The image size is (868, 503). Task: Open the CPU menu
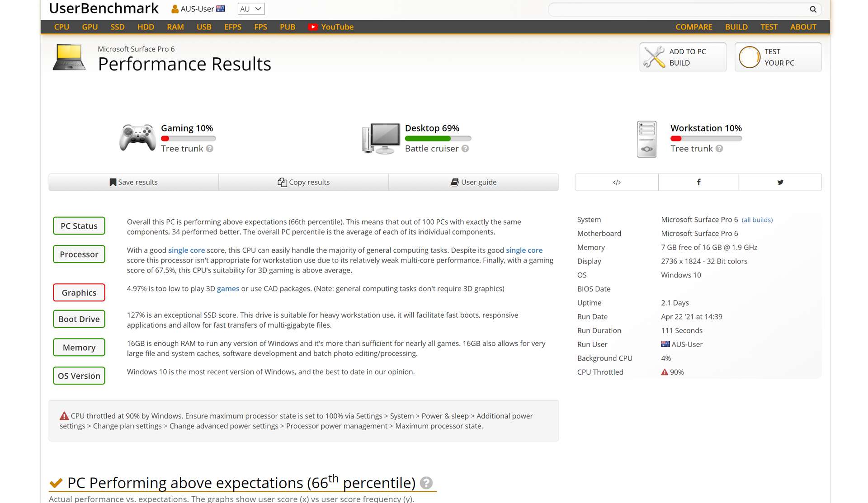point(61,27)
